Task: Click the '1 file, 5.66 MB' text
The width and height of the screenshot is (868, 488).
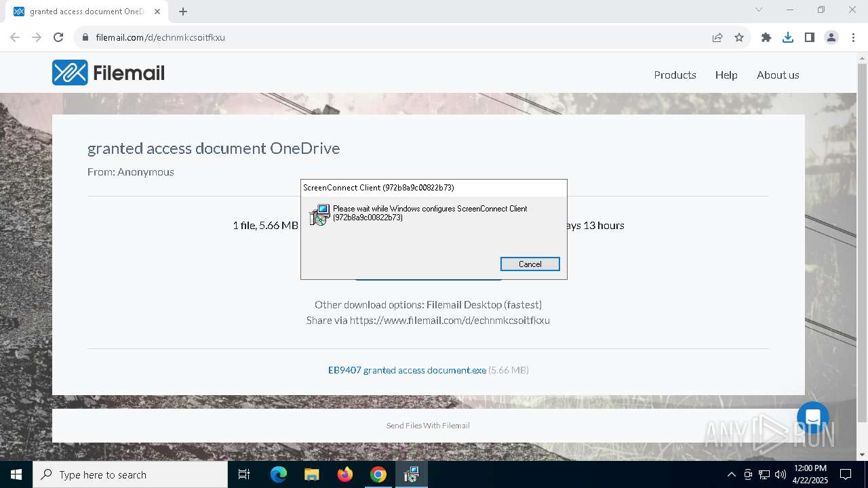Action: 265,225
